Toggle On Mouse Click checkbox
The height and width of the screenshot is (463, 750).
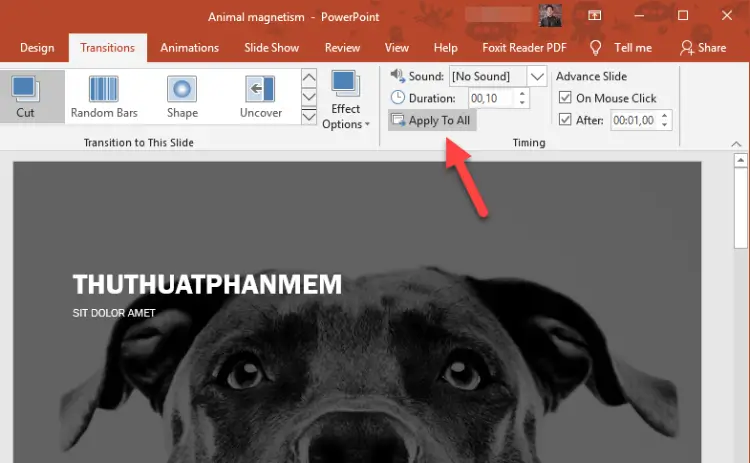(565, 98)
